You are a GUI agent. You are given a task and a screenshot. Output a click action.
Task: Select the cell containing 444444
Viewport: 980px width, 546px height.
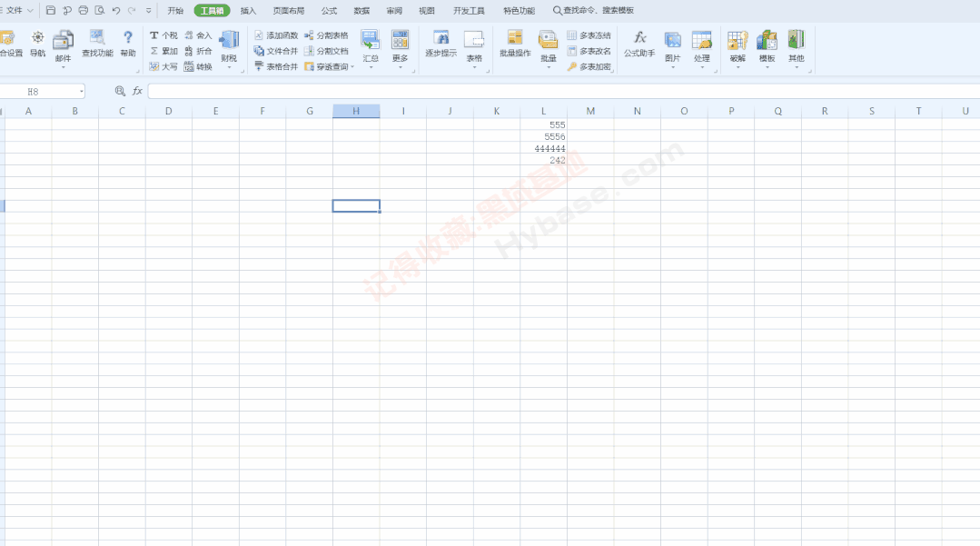(544, 148)
